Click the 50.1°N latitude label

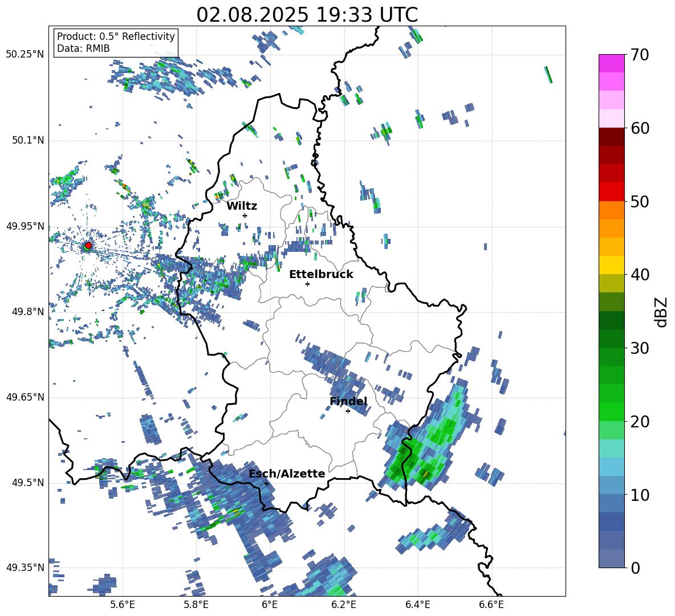click(28, 140)
